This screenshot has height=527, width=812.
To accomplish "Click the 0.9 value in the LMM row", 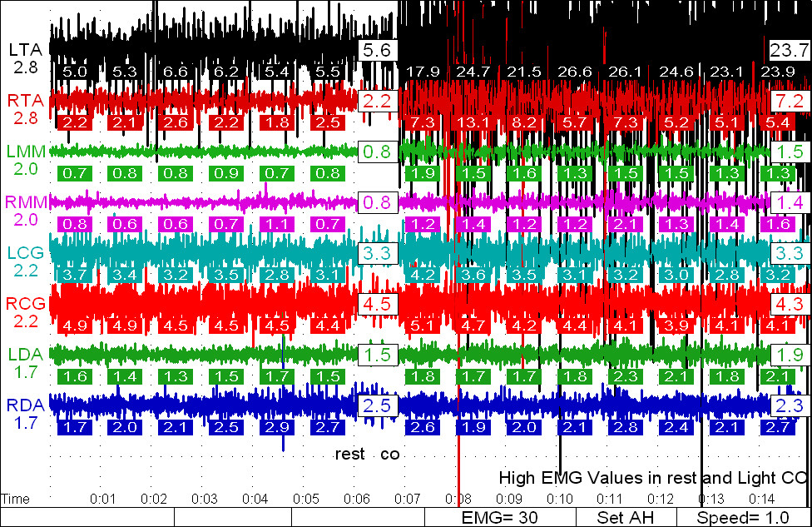I will (x=226, y=174).
